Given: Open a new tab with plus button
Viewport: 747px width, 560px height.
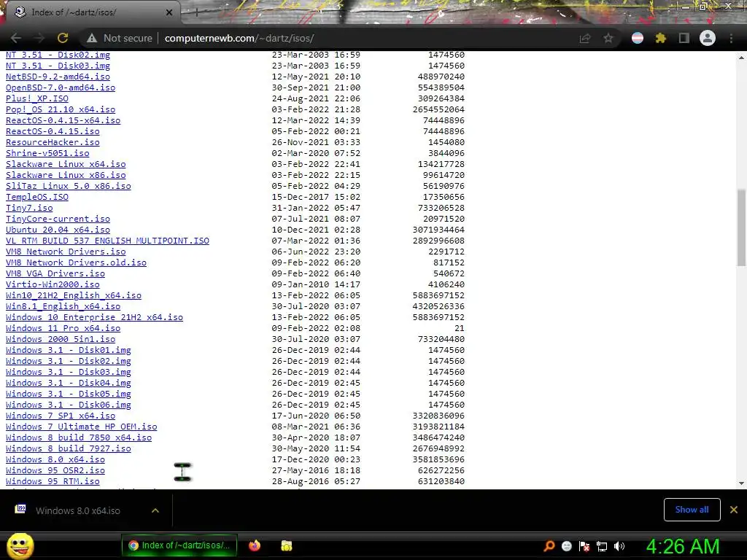Looking at the screenshot, I should pyautogui.click(x=196, y=12).
